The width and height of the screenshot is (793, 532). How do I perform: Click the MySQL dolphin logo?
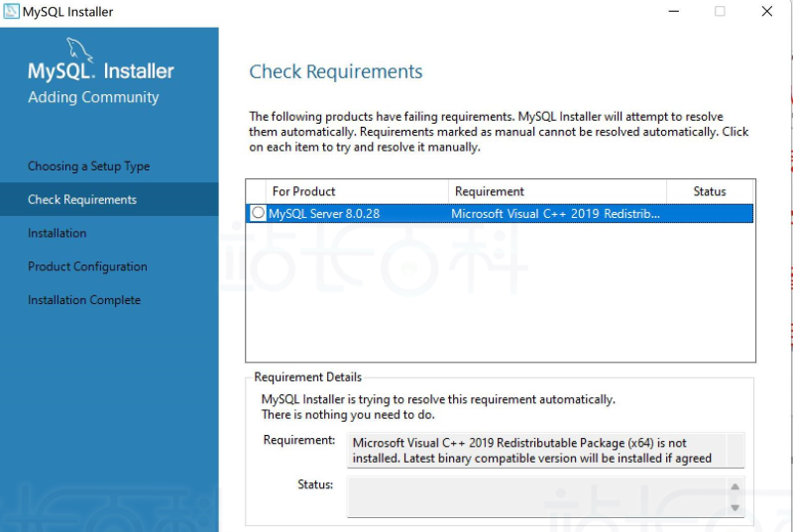coord(80,50)
